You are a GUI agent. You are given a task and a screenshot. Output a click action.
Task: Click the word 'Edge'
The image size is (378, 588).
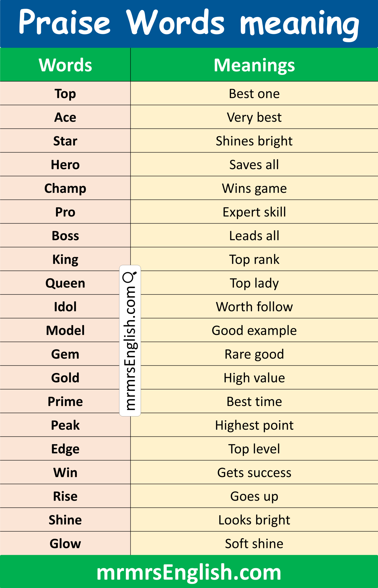[65, 449]
